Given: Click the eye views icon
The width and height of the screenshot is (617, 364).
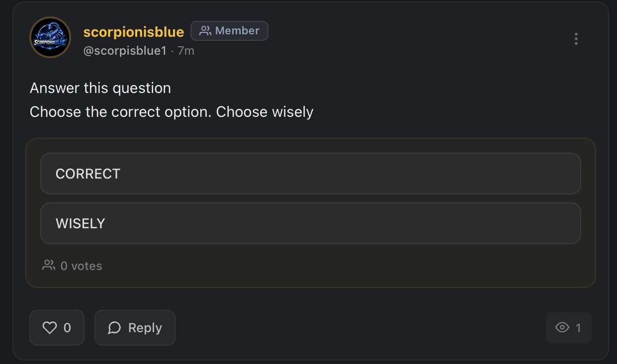Looking at the screenshot, I should [562, 327].
